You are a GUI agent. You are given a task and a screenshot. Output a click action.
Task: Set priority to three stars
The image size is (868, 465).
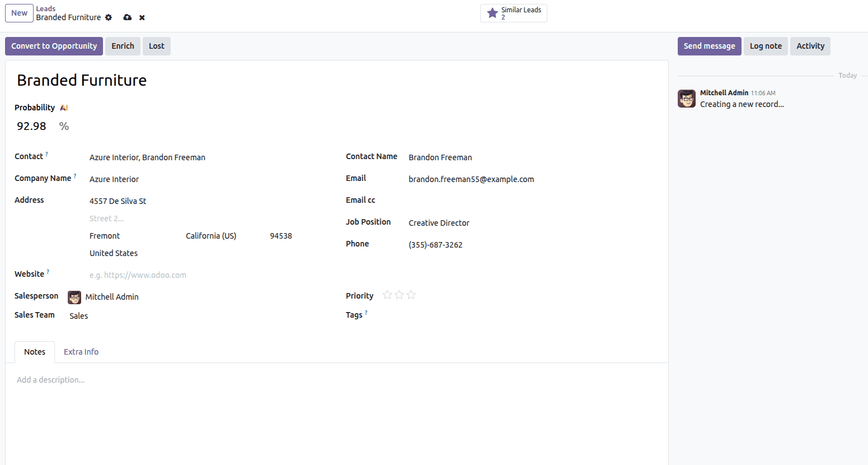coord(411,295)
